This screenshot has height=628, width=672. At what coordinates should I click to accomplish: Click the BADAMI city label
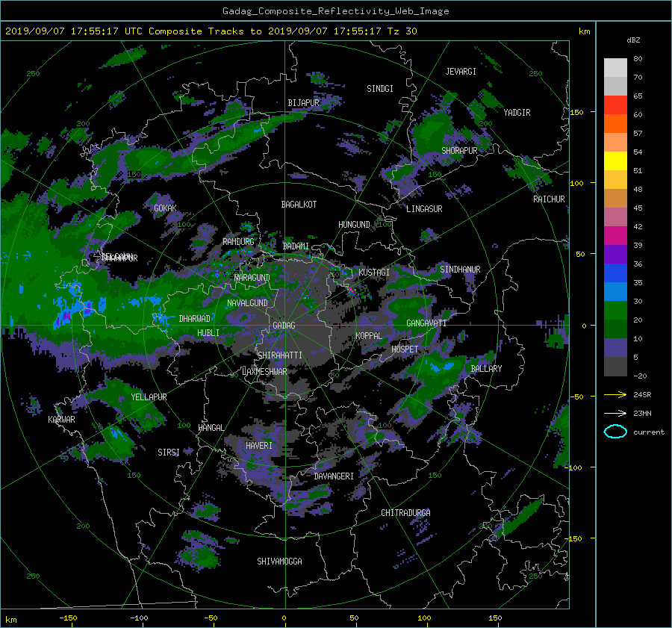296,246
